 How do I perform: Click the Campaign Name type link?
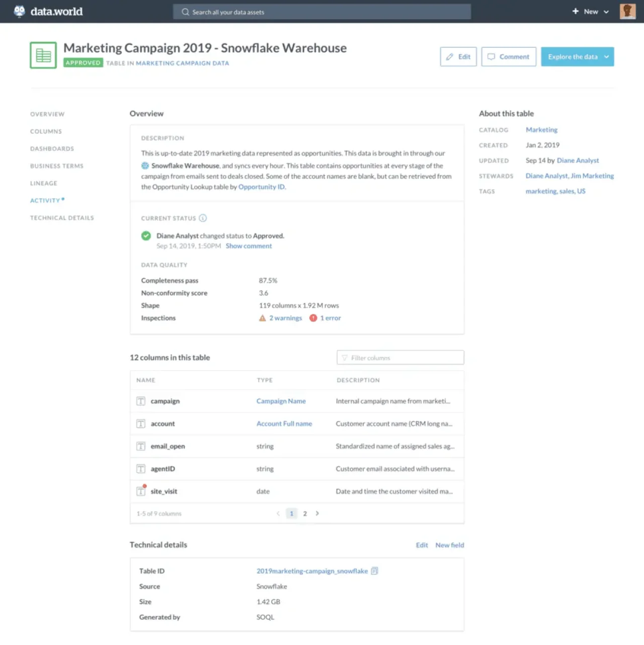(x=281, y=401)
